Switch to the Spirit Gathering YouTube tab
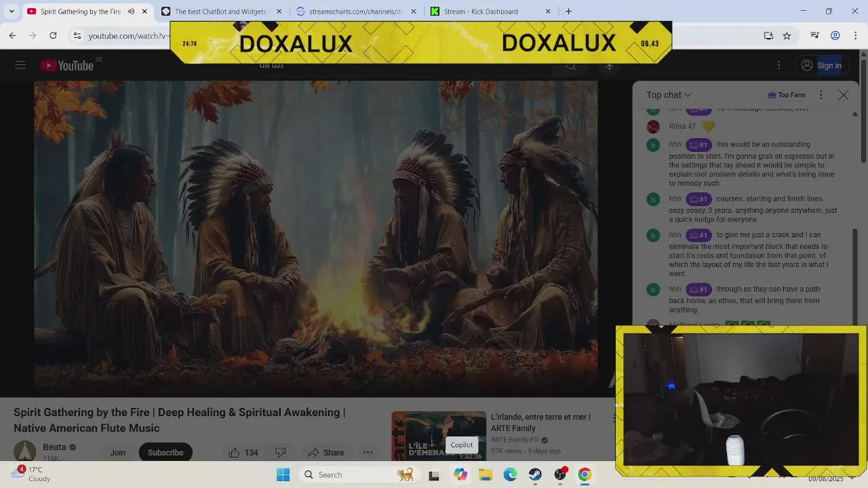Image resolution: width=868 pixels, height=488 pixels. point(80,12)
